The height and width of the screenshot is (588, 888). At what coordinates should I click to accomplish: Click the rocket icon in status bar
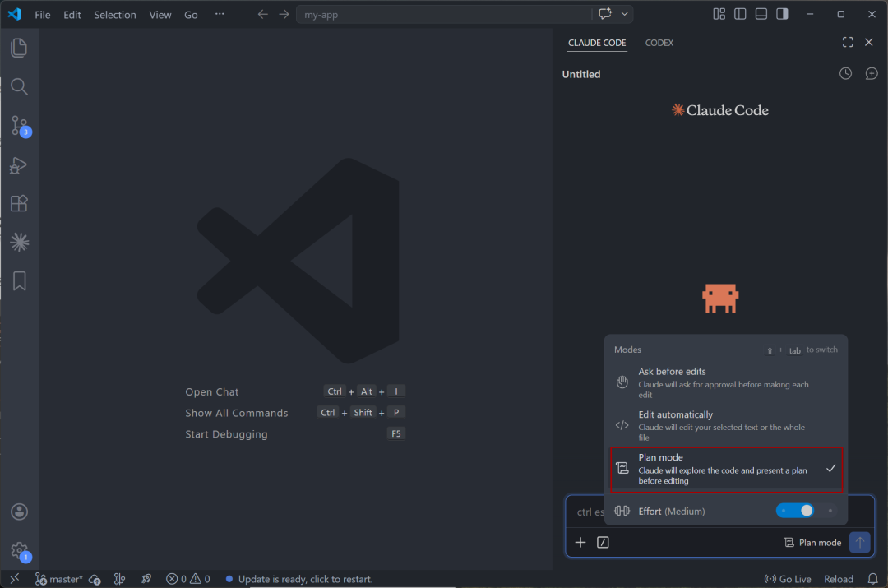pos(146,579)
